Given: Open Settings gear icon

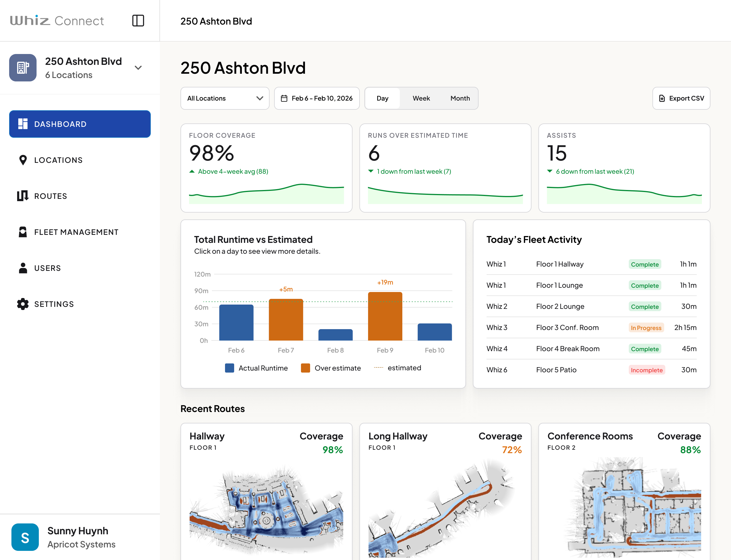Looking at the screenshot, I should click(23, 304).
